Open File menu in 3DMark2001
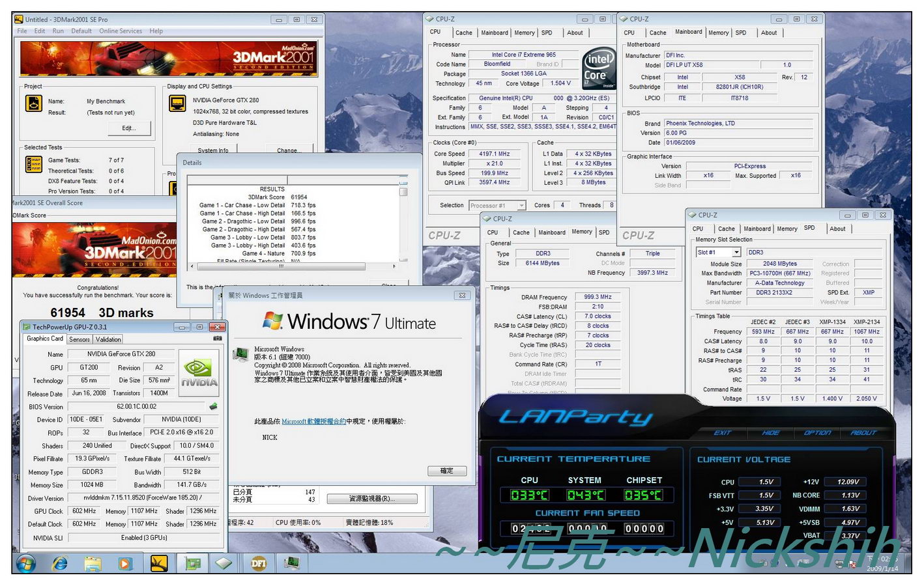The height and width of the screenshot is (586, 924). click(22, 31)
